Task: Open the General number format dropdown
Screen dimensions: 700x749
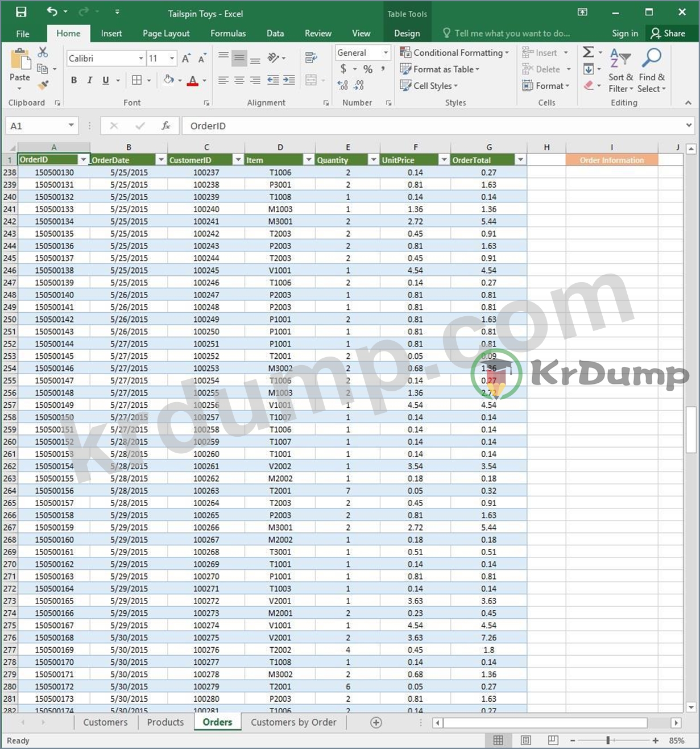Action: tap(386, 52)
